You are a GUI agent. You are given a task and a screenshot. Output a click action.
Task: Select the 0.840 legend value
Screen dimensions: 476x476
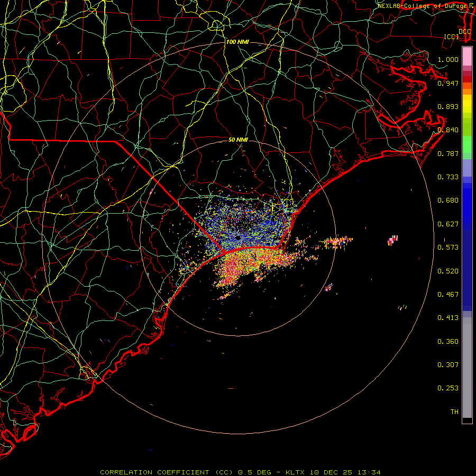[x=448, y=130]
